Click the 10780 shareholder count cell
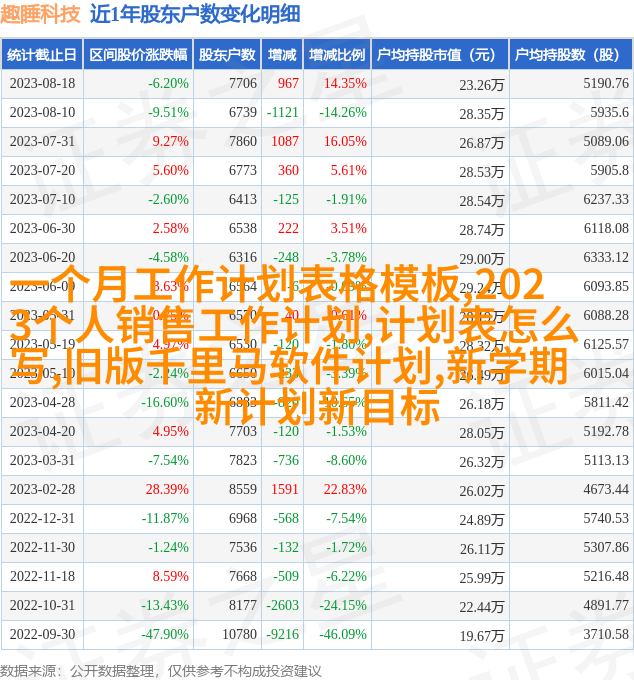Screen dimensions: 634x680 239,635
